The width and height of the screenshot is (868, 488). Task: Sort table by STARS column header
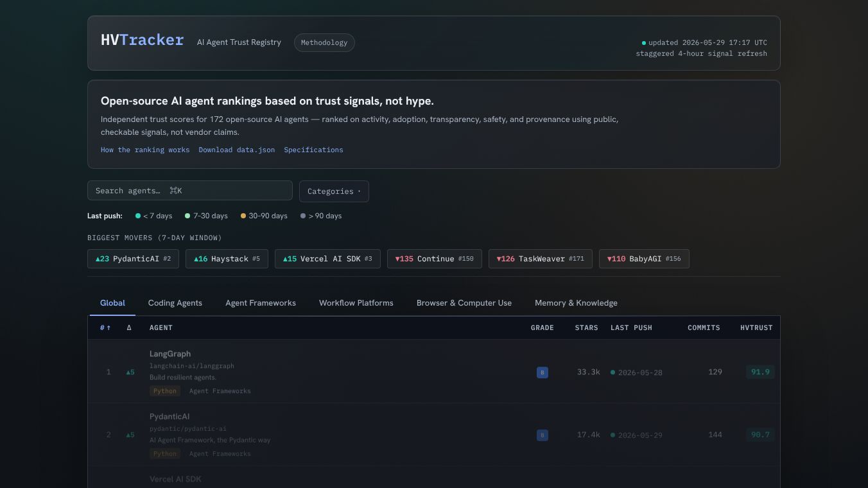pyautogui.click(x=587, y=327)
